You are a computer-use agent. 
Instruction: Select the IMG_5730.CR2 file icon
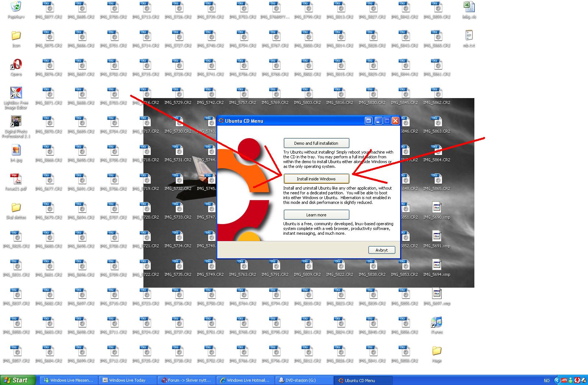click(x=178, y=122)
